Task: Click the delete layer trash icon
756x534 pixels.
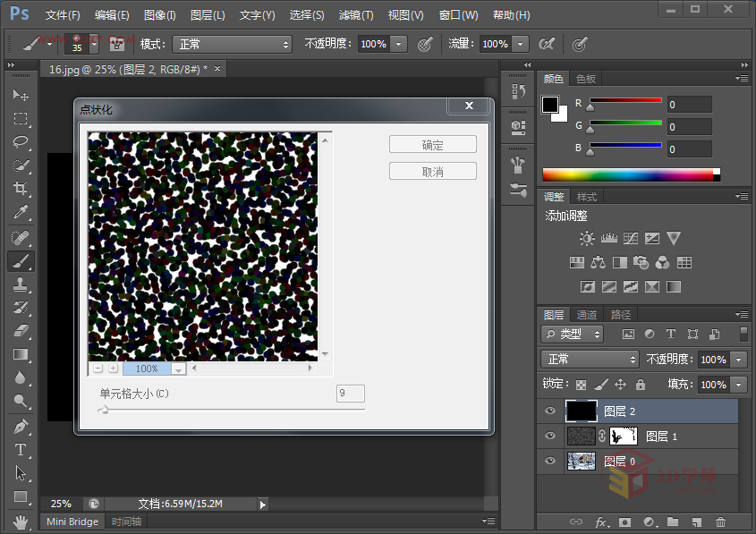Action: click(x=720, y=521)
